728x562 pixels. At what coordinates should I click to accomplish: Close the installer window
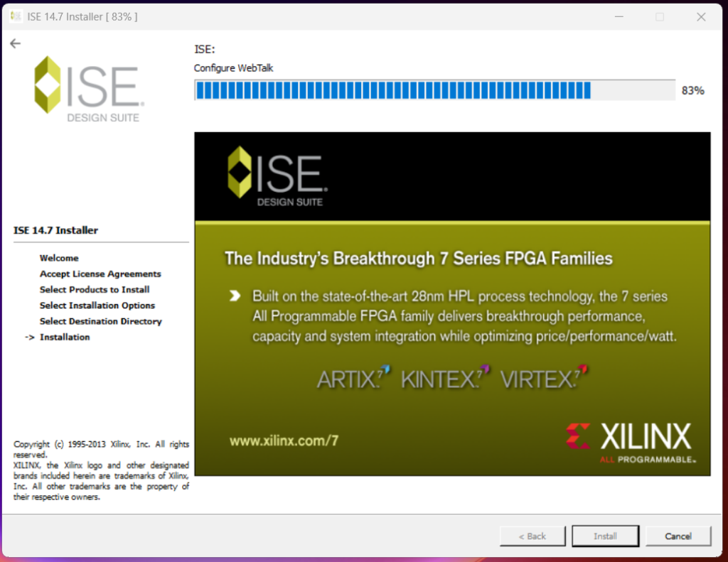coord(701,17)
